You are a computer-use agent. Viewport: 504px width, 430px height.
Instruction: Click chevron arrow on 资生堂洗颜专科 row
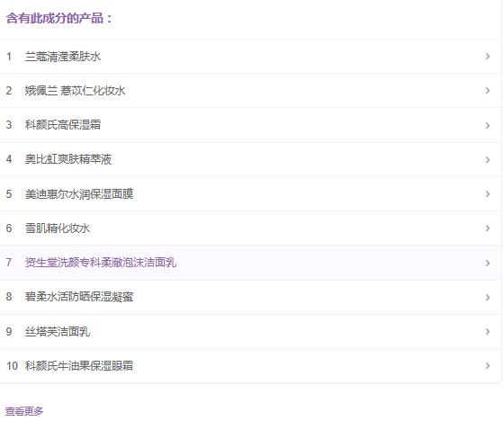coord(488,264)
